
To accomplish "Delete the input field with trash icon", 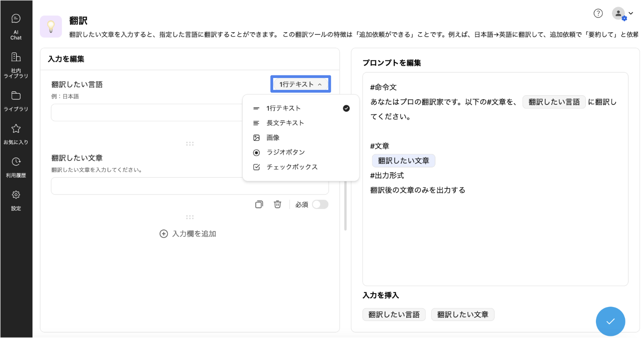I will pos(277,205).
